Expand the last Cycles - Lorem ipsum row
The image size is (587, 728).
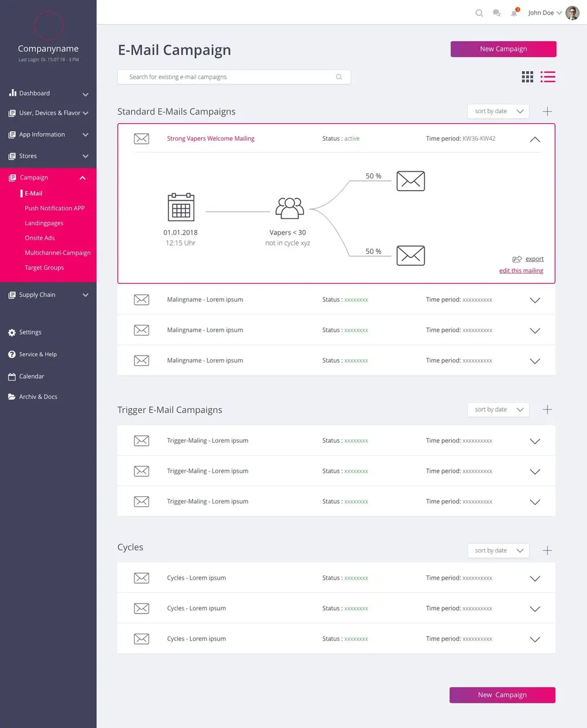coord(535,639)
